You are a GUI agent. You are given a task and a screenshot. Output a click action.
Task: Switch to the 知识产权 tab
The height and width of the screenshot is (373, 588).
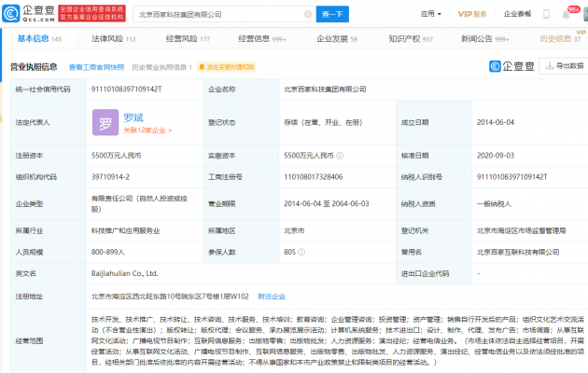(x=411, y=38)
